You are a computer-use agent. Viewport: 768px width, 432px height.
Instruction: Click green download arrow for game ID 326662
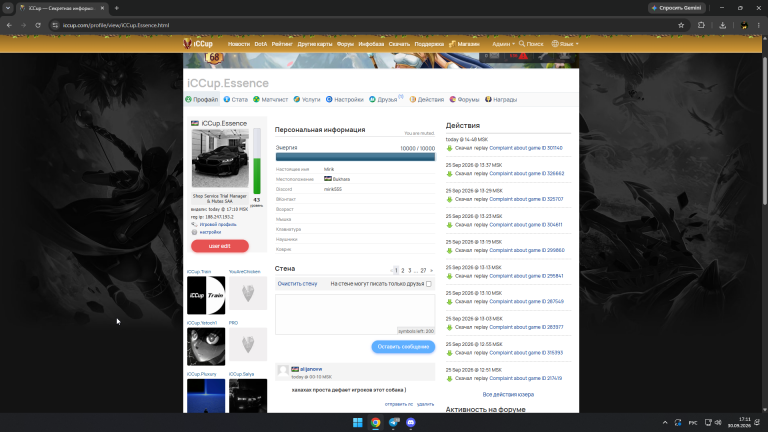(x=450, y=173)
